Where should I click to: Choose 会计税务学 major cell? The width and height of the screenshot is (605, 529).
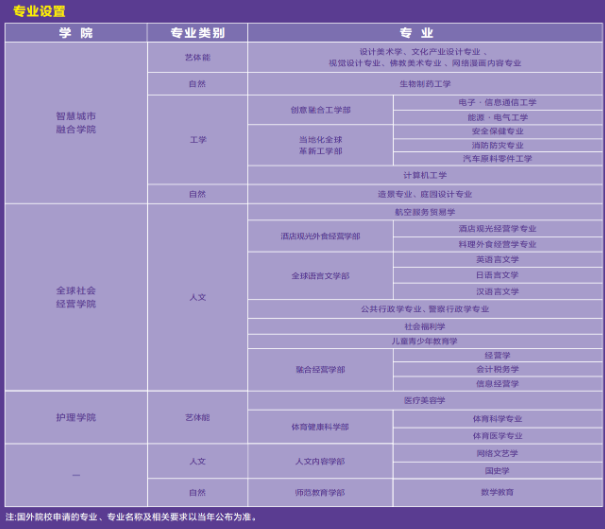497,369
